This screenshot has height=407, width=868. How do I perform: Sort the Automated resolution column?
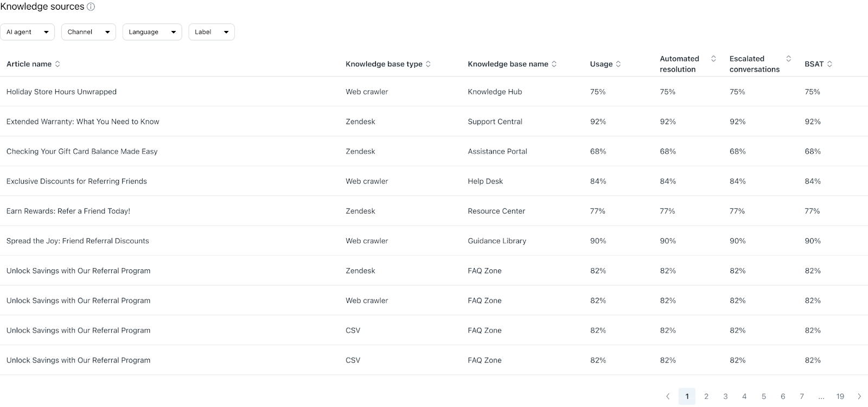[713, 59]
